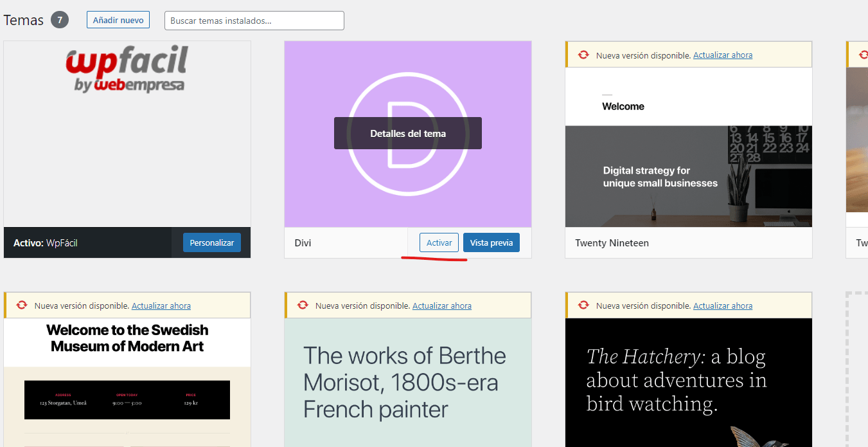Click the Activo: WpFácil label

pos(46,243)
